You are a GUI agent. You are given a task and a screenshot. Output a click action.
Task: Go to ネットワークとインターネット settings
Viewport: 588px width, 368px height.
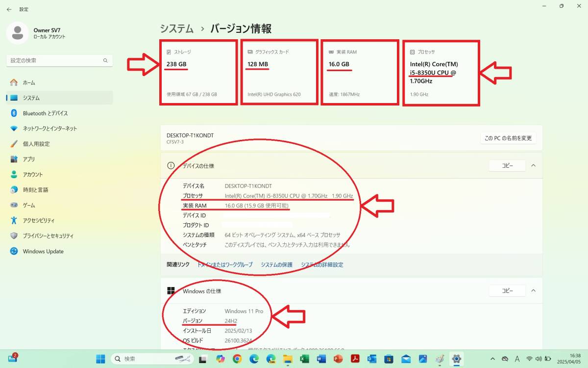click(x=59, y=129)
